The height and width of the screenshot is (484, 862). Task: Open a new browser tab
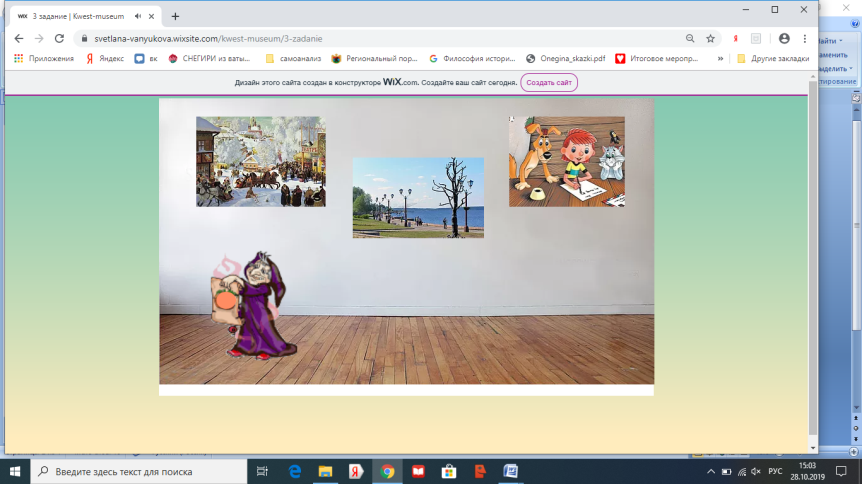[175, 16]
